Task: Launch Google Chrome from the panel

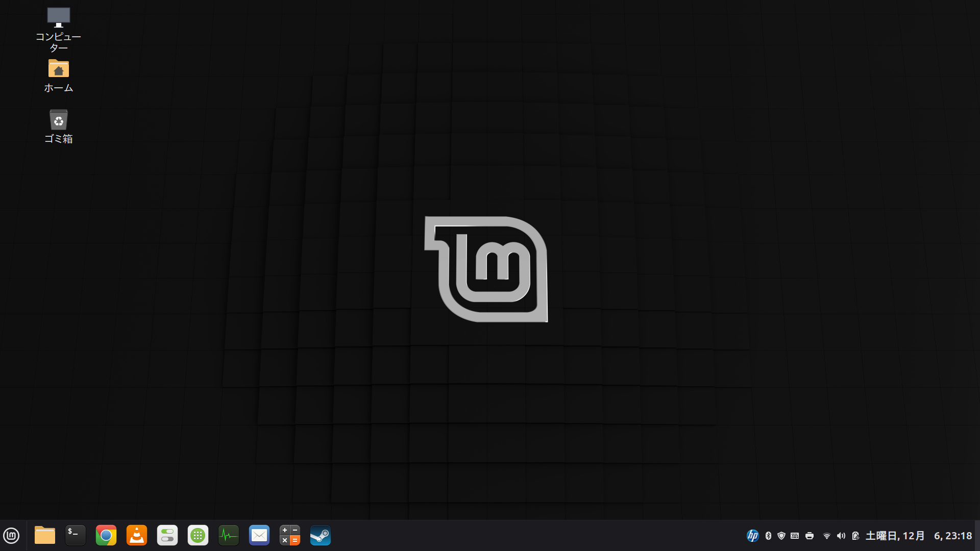Action: coord(106,536)
